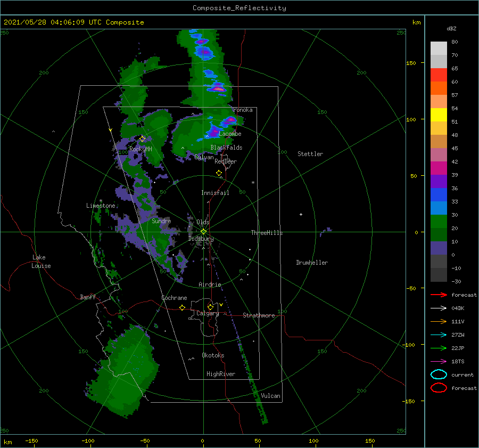Screen dimensions: 479x448
Task: Click the Cochrane city label
Action: 174,298
